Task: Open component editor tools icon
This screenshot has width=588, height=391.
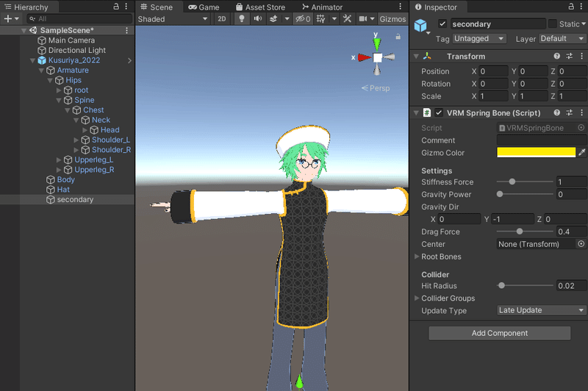Action: tap(347, 19)
